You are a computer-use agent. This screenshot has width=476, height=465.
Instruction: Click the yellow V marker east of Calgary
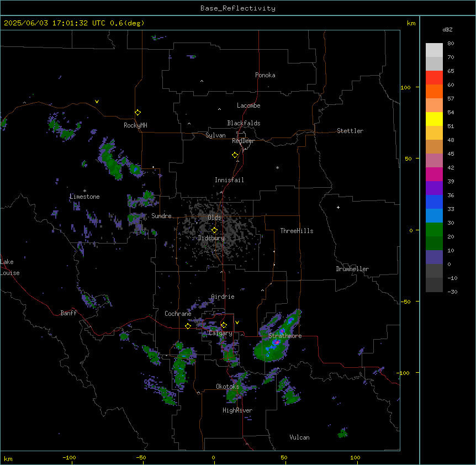237,323
